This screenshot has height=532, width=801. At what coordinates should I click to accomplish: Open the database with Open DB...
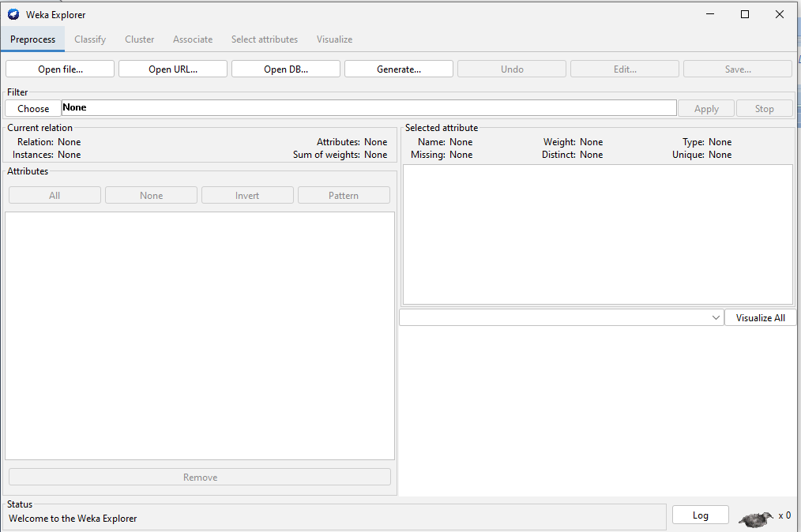pyautogui.click(x=285, y=69)
